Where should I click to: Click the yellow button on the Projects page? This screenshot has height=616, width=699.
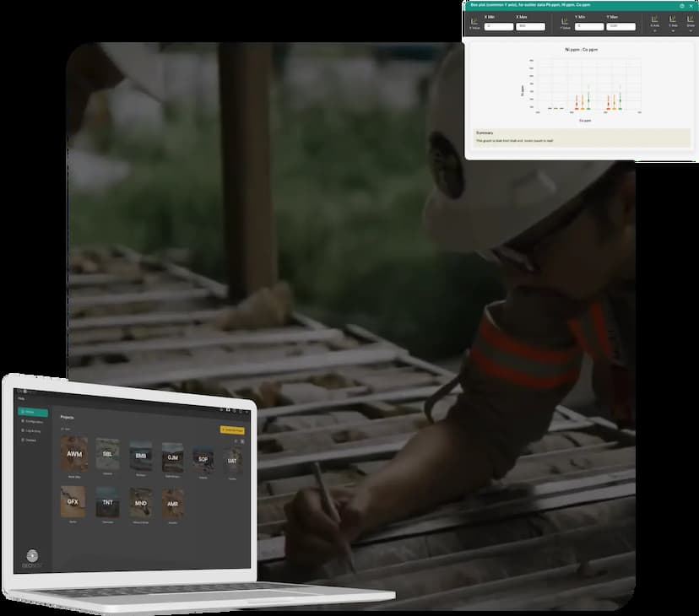pyautogui.click(x=232, y=430)
